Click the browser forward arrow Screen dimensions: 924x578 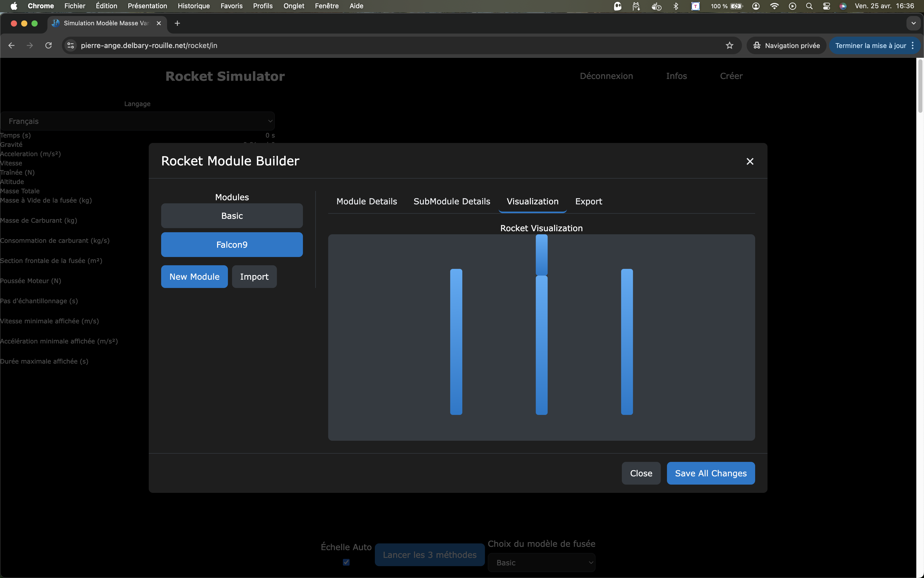(30, 45)
